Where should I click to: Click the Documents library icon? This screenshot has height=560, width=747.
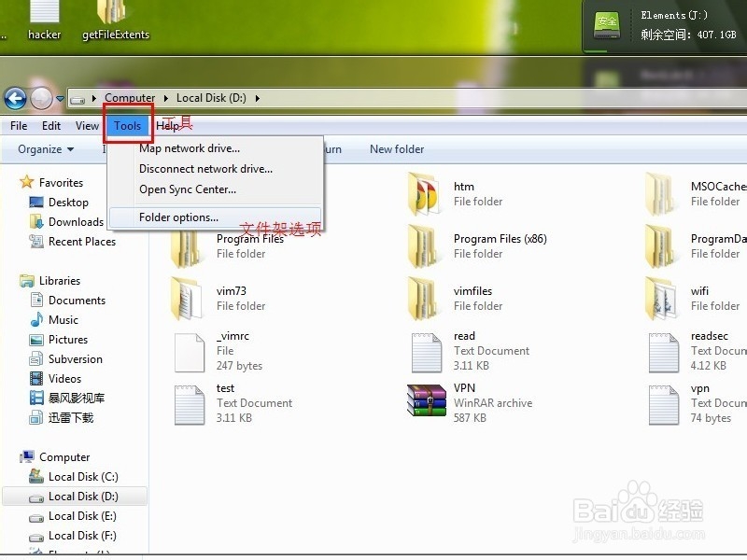pos(36,300)
